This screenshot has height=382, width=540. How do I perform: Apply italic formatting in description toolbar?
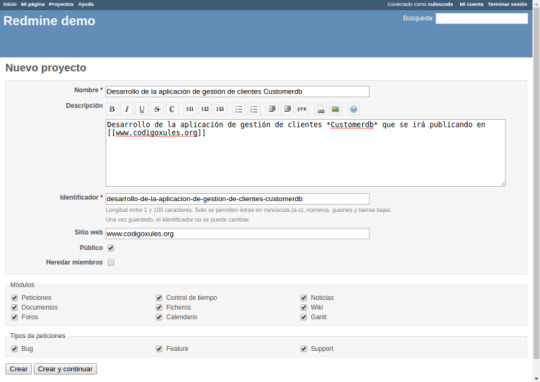[127, 109]
